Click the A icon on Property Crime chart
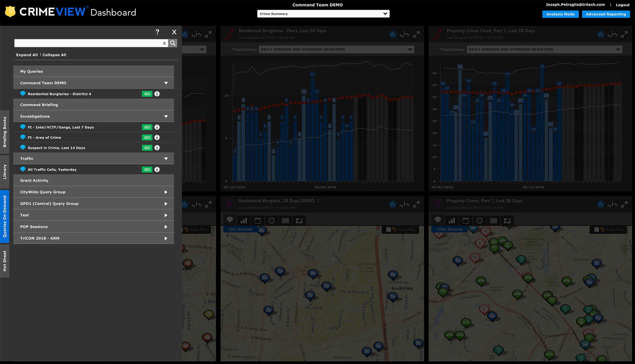Image resolution: width=635 pixels, height=364 pixels. 601,34
